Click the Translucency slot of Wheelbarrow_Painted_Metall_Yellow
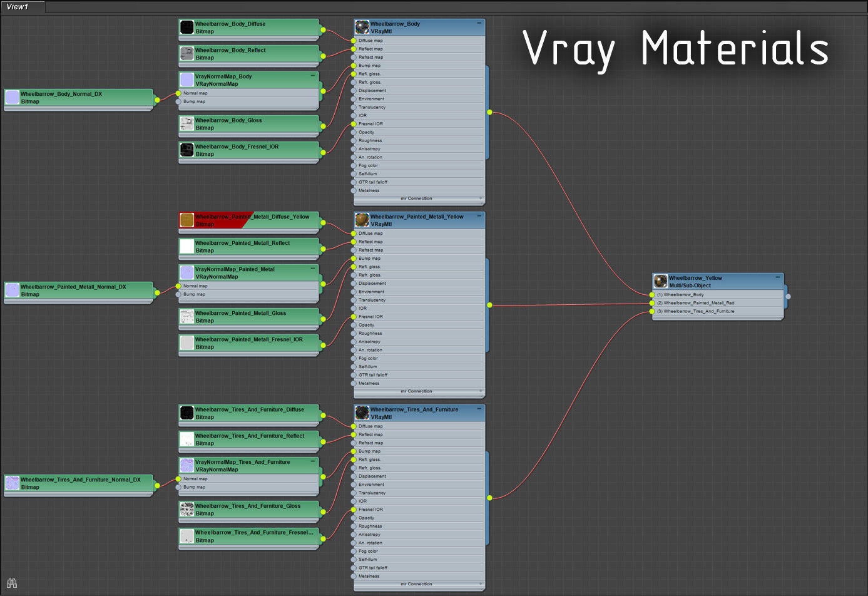Screen dimensions: 868x596 [x=419, y=300]
